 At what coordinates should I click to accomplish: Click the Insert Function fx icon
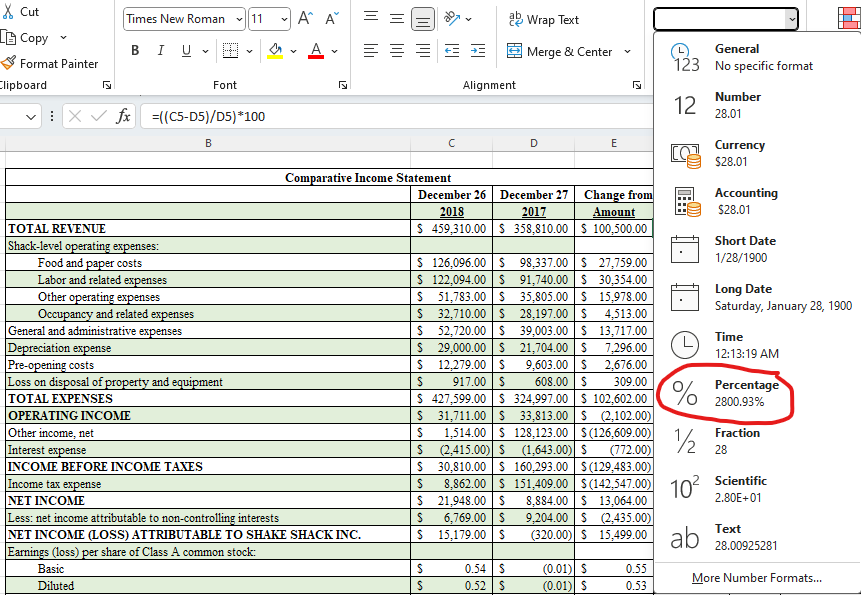(123, 116)
